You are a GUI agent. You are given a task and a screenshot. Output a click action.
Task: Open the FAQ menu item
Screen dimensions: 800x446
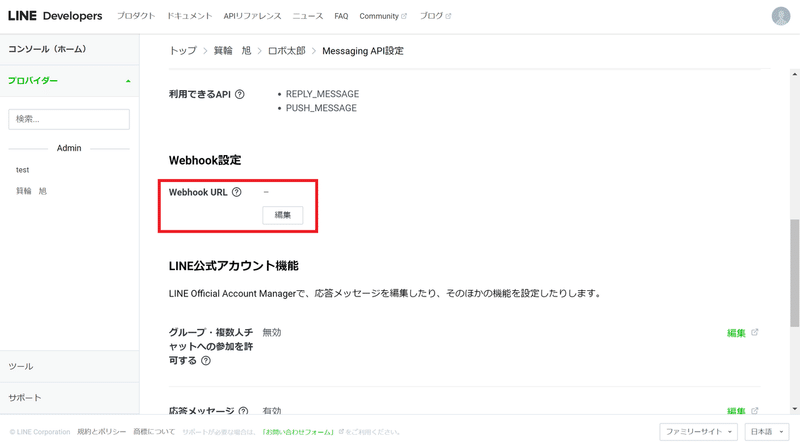(x=341, y=16)
